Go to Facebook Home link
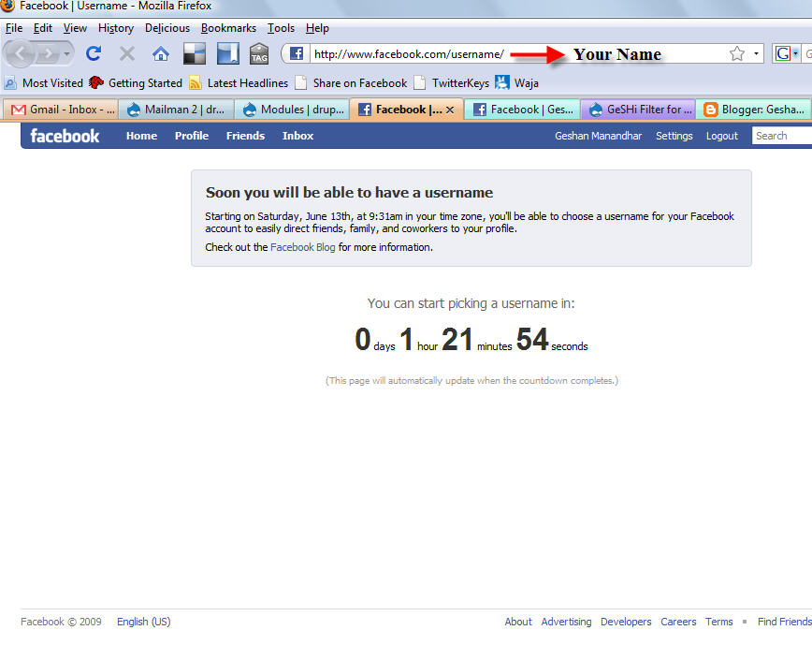 (x=141, y=136)
